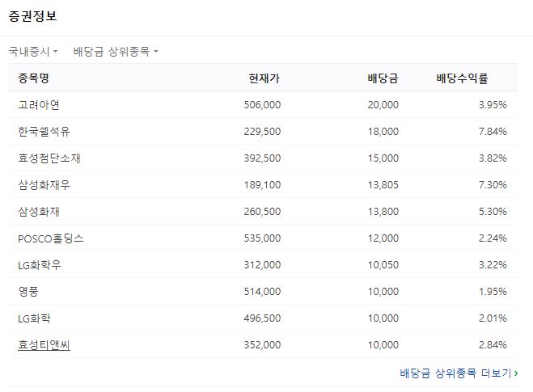Screen dimensions: 533x392
Task: Click the 2.24% dividend yield
Action: coord(493,238)
